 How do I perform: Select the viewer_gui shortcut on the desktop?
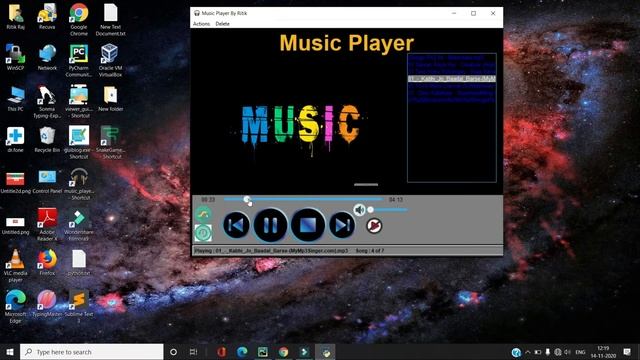pos(79,102)
